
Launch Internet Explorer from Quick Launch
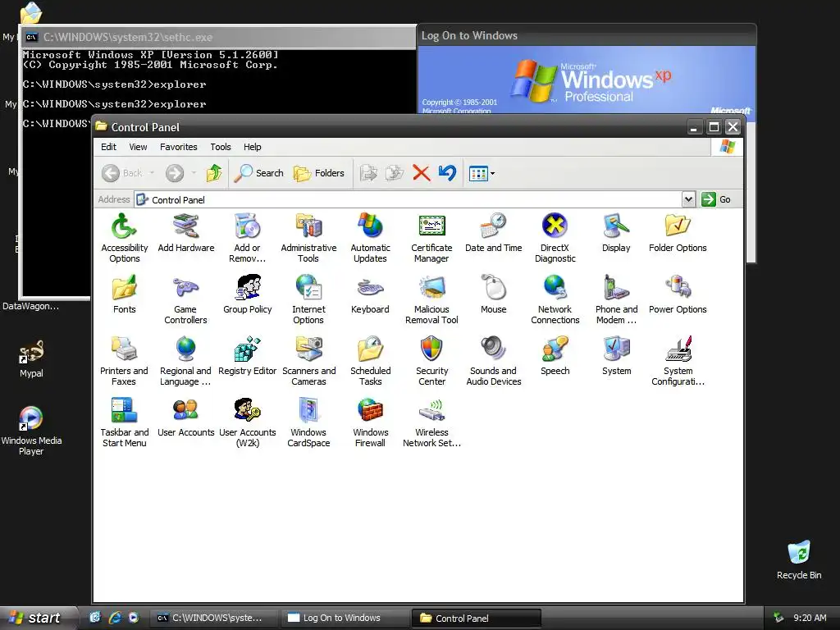pos(115,618)
